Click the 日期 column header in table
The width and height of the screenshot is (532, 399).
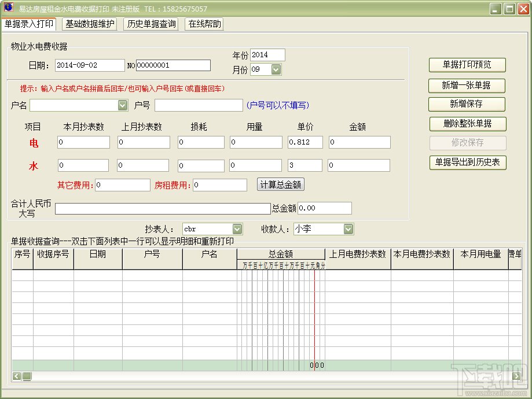point(98,259)
